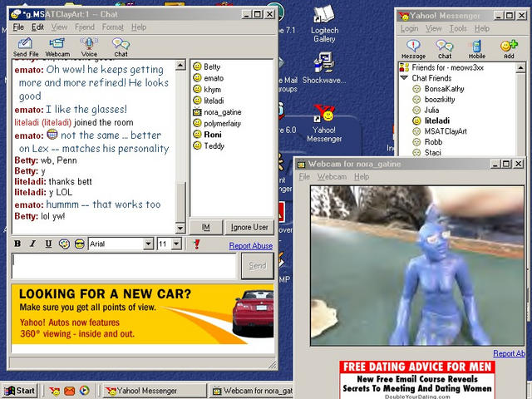Toggle bold text formatting
The image size is (532, 399).
pyautogui.click(x=17, y=244)
